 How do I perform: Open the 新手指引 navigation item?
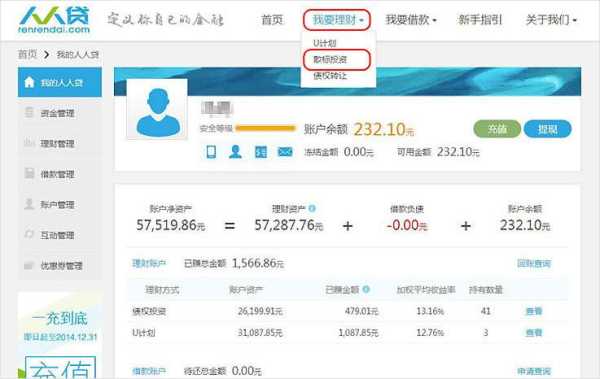tap(480, 20)
